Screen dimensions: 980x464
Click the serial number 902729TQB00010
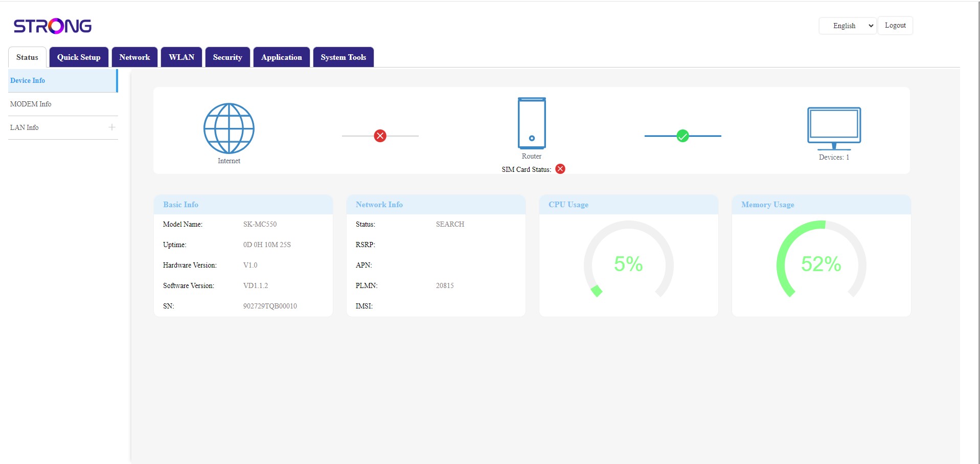coord(270,306)
